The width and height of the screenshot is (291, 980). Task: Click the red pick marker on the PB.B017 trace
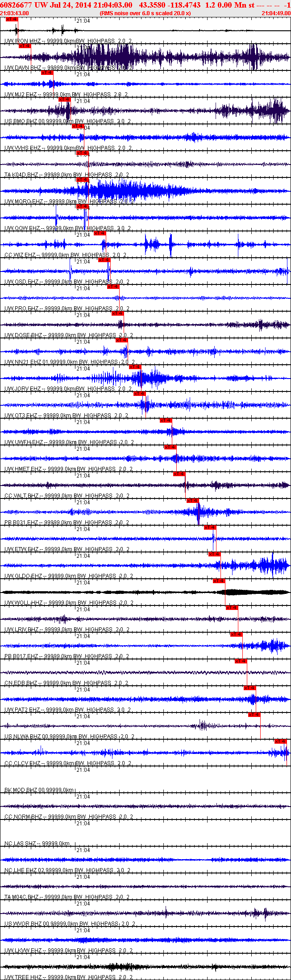tap(237, 634)
